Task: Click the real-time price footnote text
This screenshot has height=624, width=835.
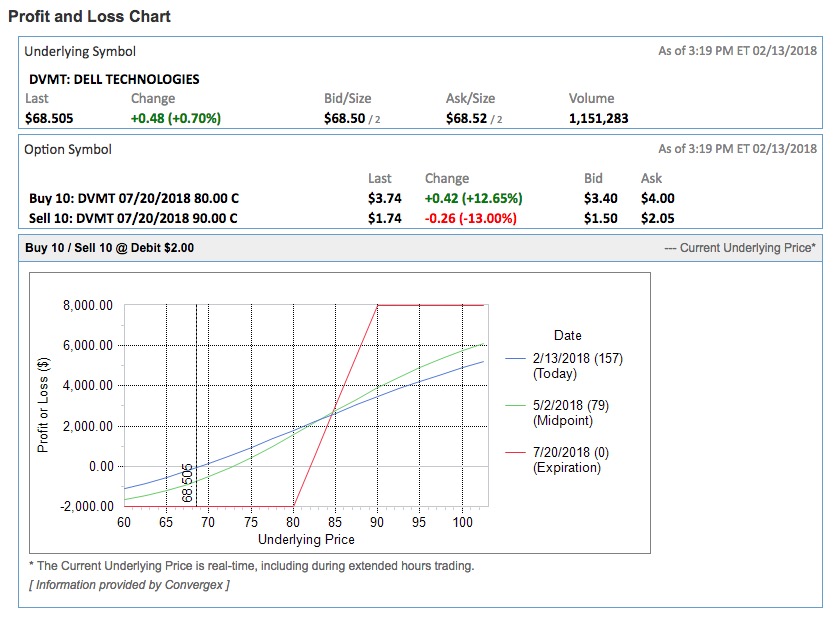Action: tap(251, 565)
